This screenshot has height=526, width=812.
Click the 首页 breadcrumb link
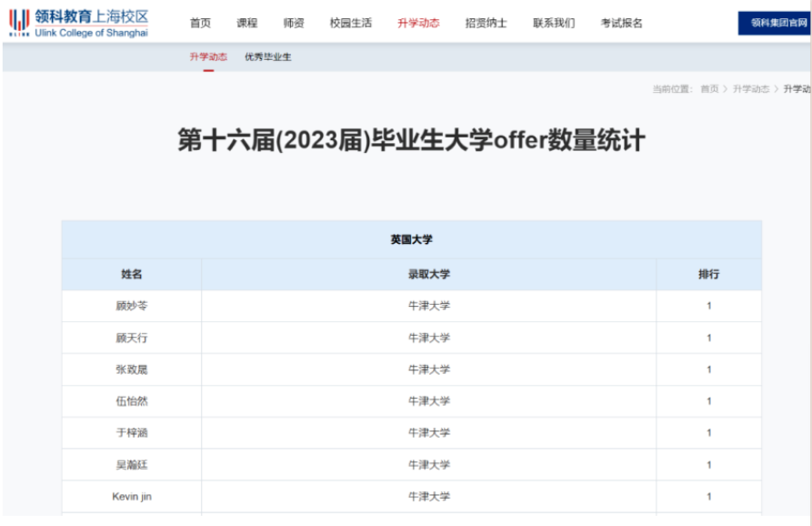point(708,89)
